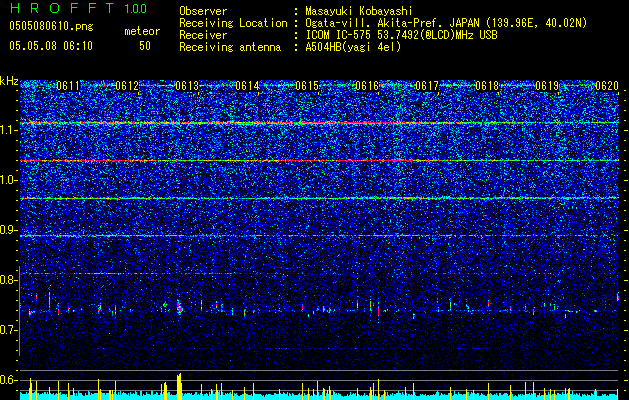Image resolution: width=629 pixels, height=400 pixels.
Task: Click the 0616 time marker
Action: coord(367,86)
